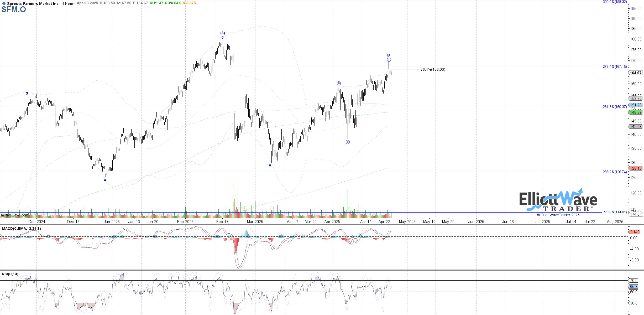Click the Feb-17 date on time axis
644x315 pixels.
point(222,222)
